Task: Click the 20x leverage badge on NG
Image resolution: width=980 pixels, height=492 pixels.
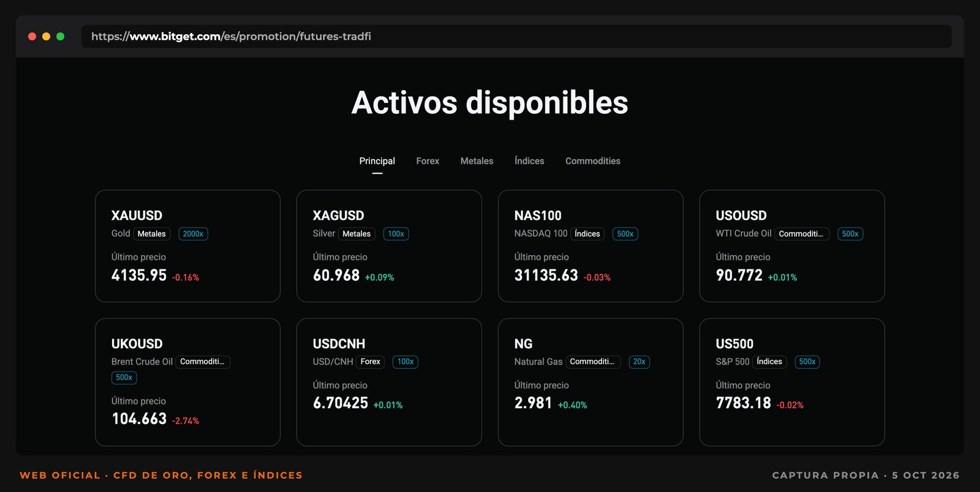Action: 639,362
